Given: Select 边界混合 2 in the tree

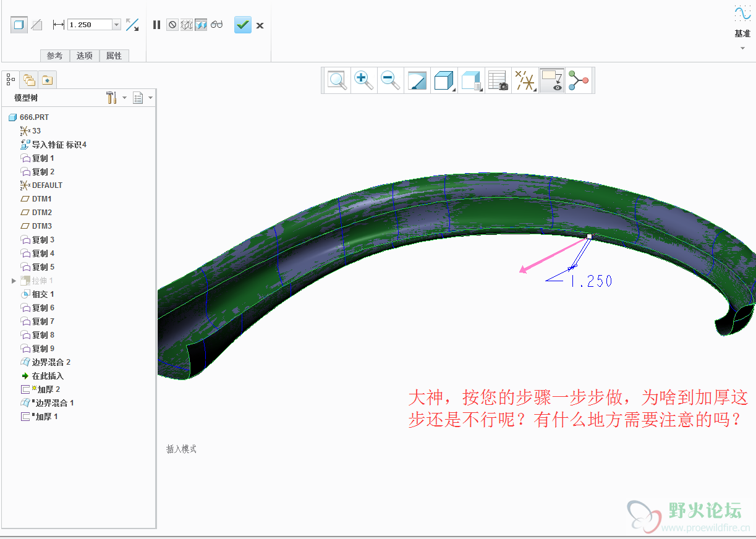Looking at the screenshot, I should [51, 362].
